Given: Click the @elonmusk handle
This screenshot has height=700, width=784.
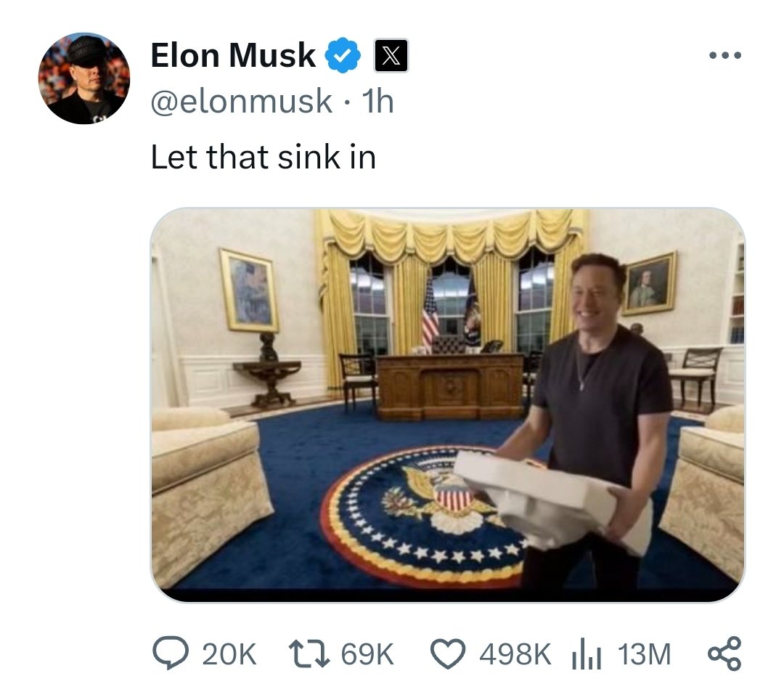Looking at the screenshot, I should tap(242, 101).
